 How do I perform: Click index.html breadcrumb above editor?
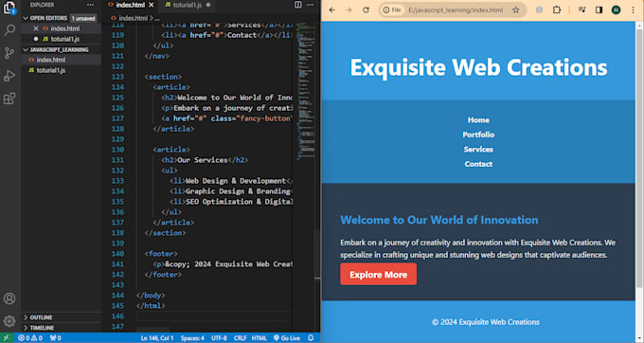(133, 18)
